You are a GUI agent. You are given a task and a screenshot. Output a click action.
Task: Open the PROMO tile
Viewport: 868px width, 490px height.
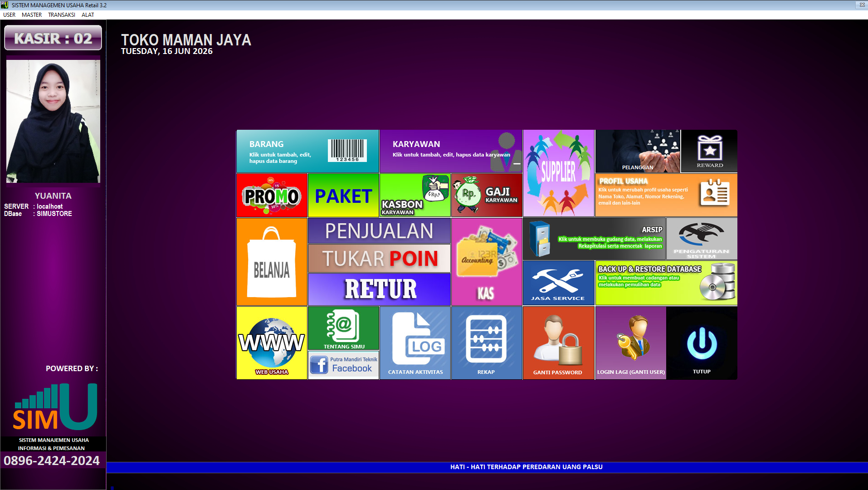pyautogui.click(x=272, y=195)
